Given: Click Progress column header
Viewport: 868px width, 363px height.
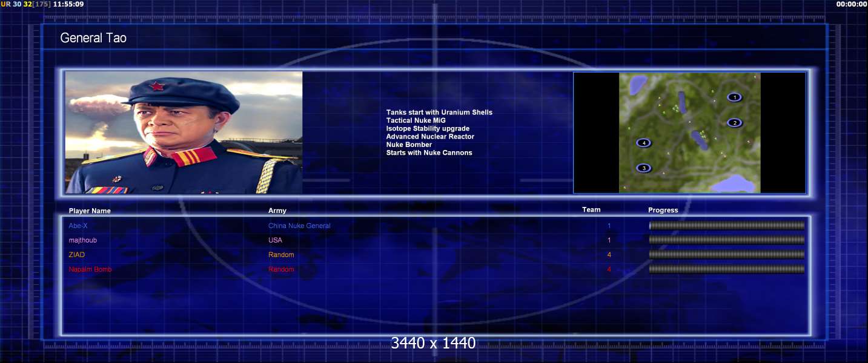Looking at the screenshot, I should point(663,211).
